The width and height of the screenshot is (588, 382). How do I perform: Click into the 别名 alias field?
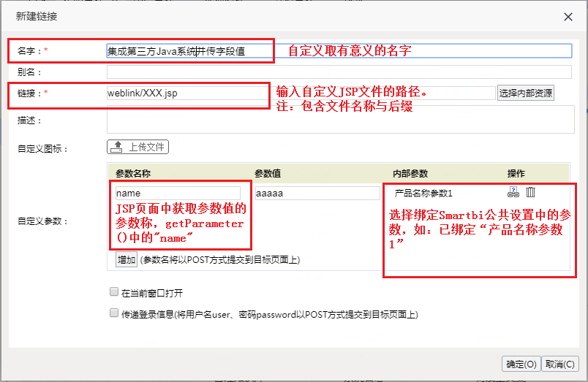pos(339,72)
